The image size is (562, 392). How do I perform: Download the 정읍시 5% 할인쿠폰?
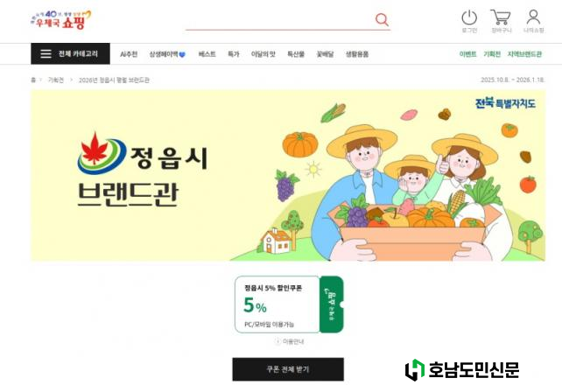332,304
